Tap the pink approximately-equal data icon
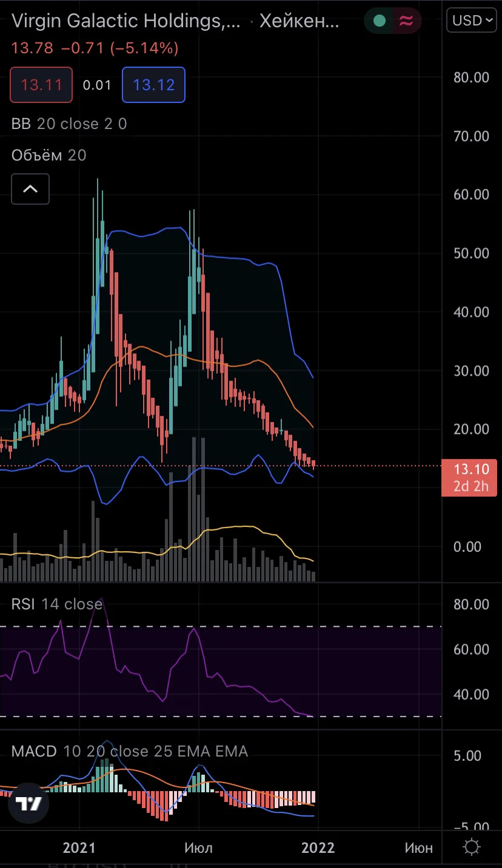This screenshot has height=868, width=502. coord(406,21)
